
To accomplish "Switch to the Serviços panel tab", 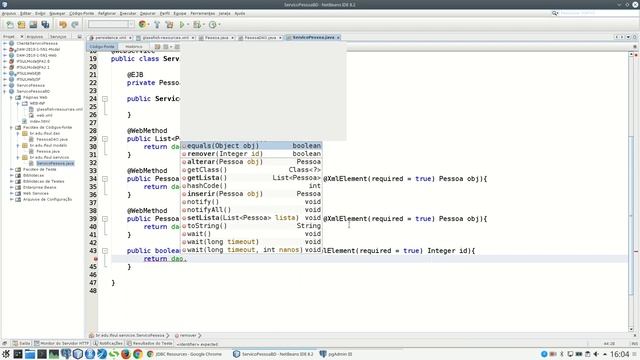I will [x=58, y=37].
